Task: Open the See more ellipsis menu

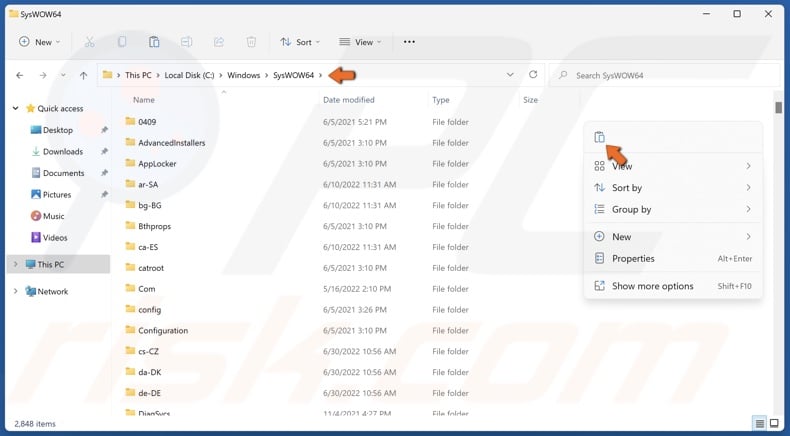Action: [x=409, y=42]
